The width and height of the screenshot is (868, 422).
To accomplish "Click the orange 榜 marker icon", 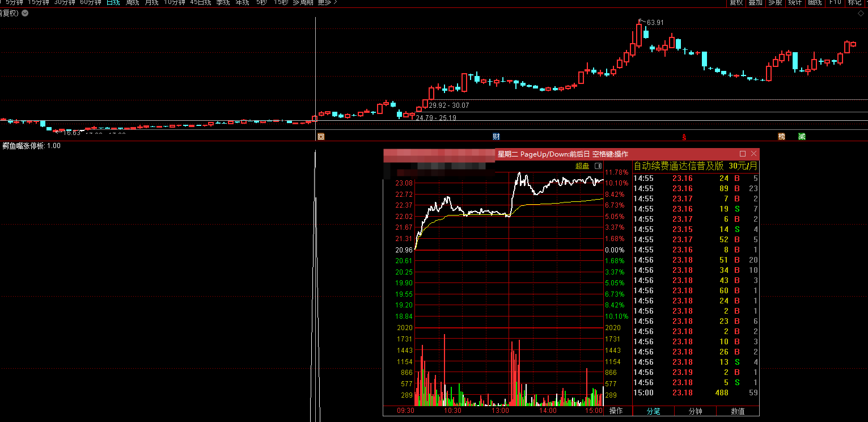I will point(782,136).
